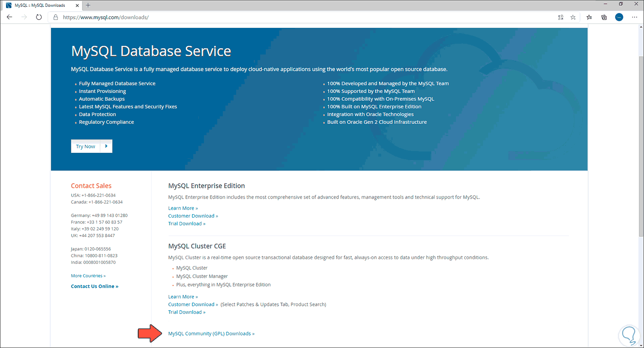Follow the Contact Us Online link

coord(94,286)
